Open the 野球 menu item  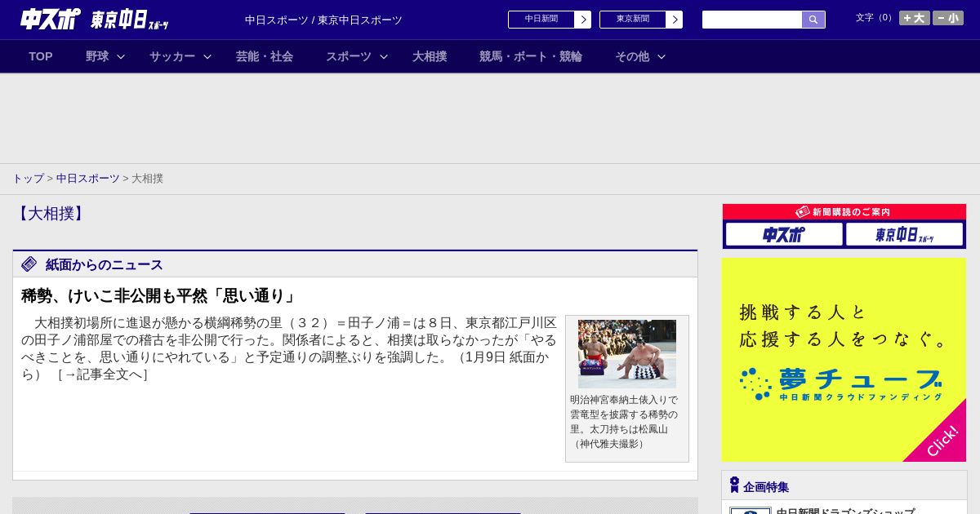pyautogui.click(x=97, y=56)
